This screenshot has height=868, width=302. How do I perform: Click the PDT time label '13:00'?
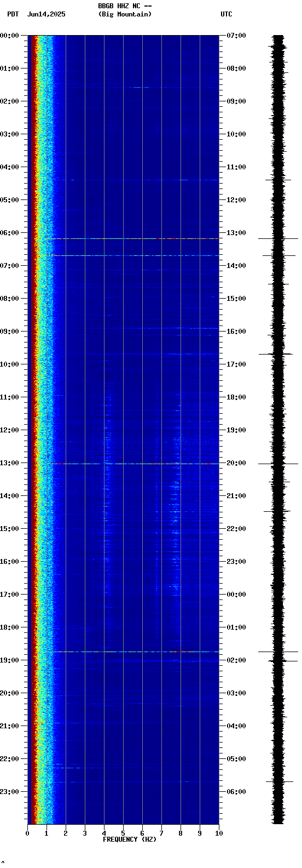pos(10,463)
